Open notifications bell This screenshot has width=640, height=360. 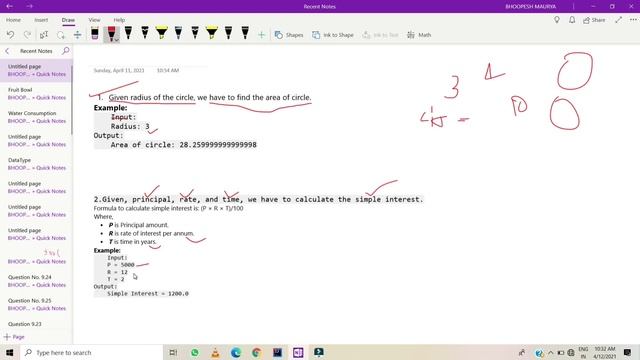(572, 20)
